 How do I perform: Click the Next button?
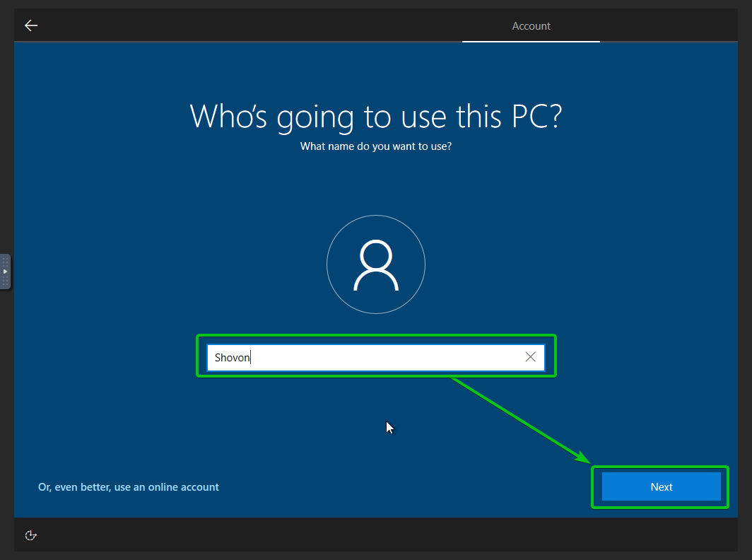[x=662, y=486]
